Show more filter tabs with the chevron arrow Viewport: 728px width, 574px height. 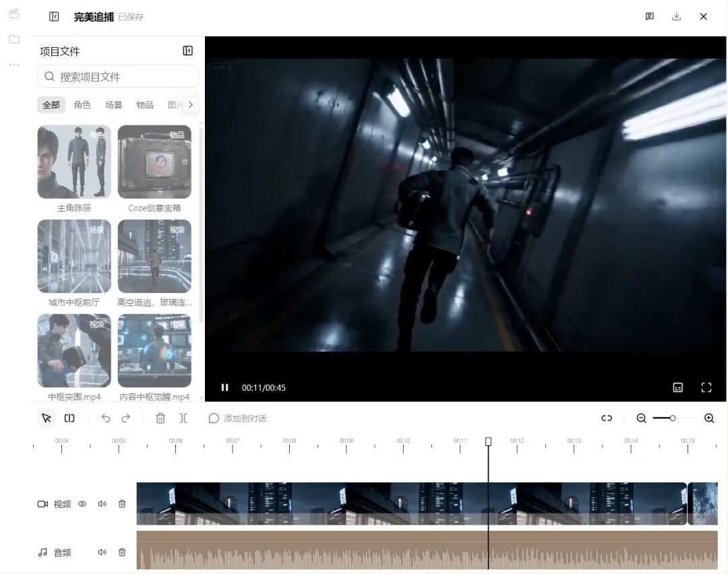190,105
